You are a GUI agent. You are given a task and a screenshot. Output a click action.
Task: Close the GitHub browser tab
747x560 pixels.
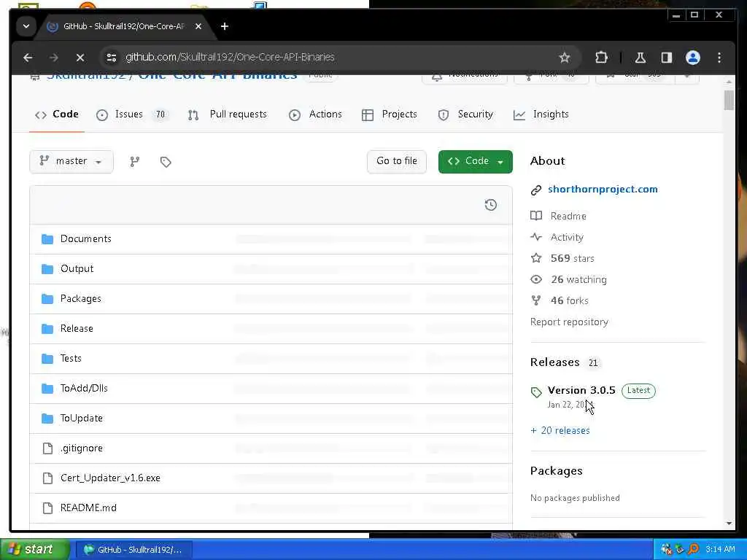tap(198, 26)
